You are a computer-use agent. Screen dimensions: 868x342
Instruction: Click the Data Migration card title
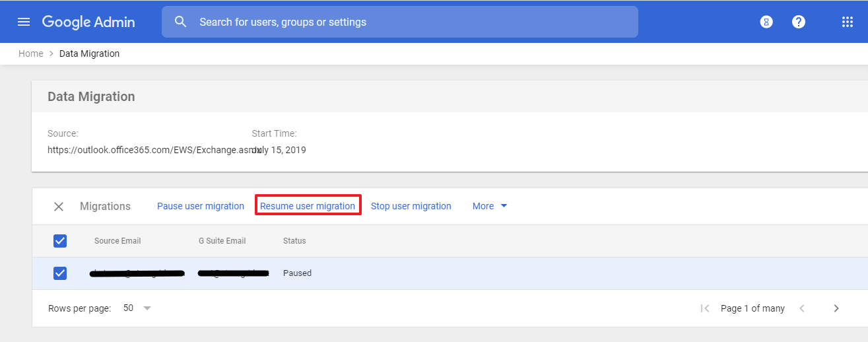(x=91, y=96)
